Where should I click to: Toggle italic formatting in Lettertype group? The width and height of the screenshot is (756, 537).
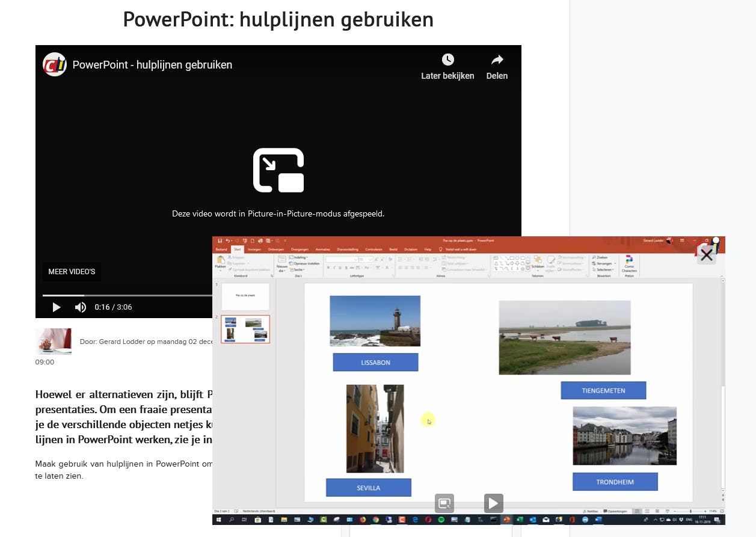(x=334, y=268)
